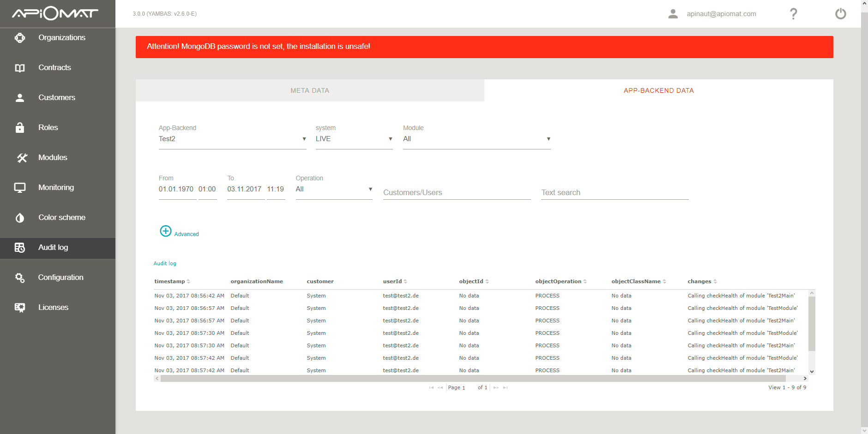The height and width of the screenshot is (434, 868).
Task: Click the Licenses certificate icon
Action: pos(20,308)
